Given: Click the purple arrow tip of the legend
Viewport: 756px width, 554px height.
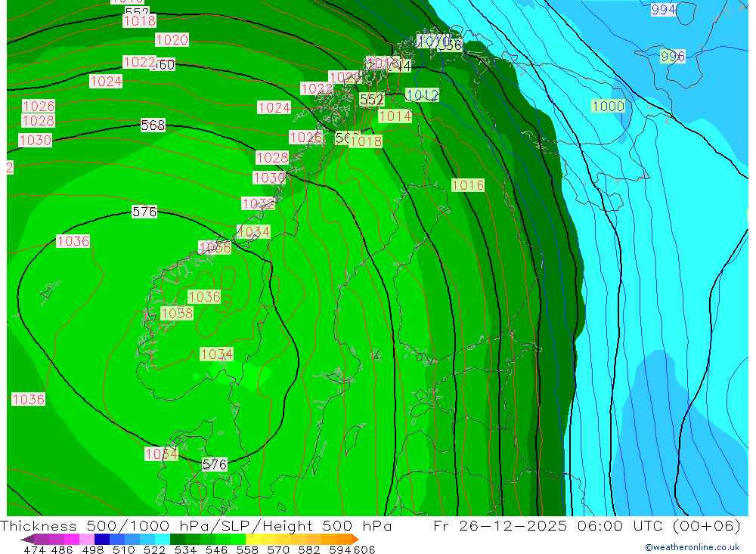Looking at the screenshot, I should (x=27, y=540).
